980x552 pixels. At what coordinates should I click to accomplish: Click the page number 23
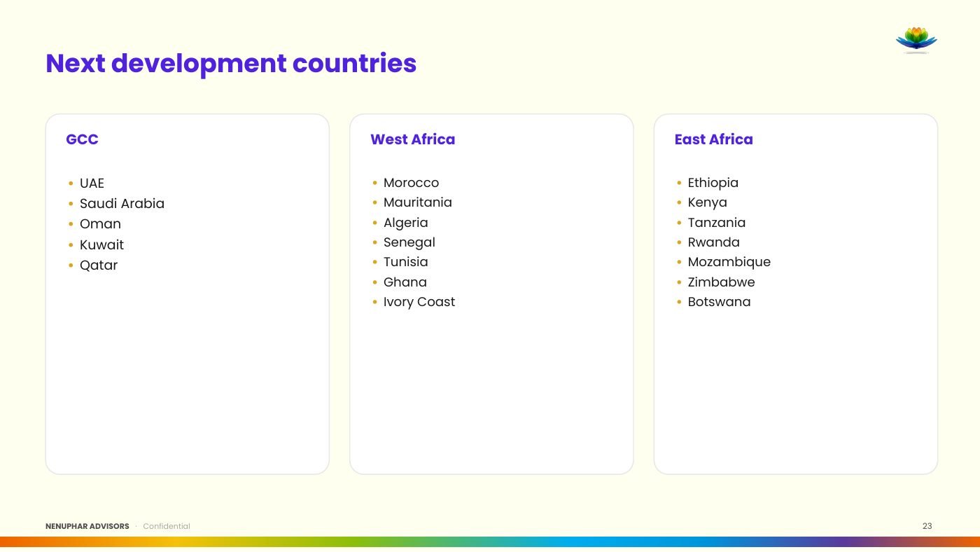coord(927,526)
